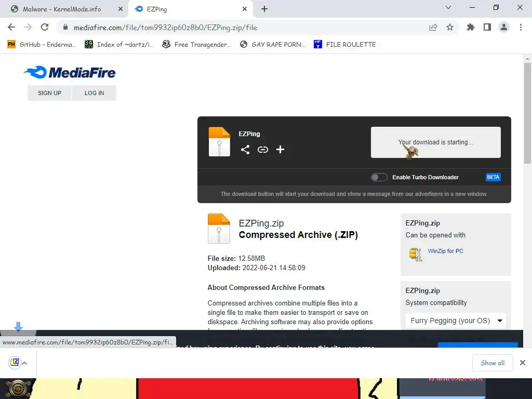Share this page from the address bar
Screen dimensions: 532x399
pyautogui.click(x=433, y=28)
